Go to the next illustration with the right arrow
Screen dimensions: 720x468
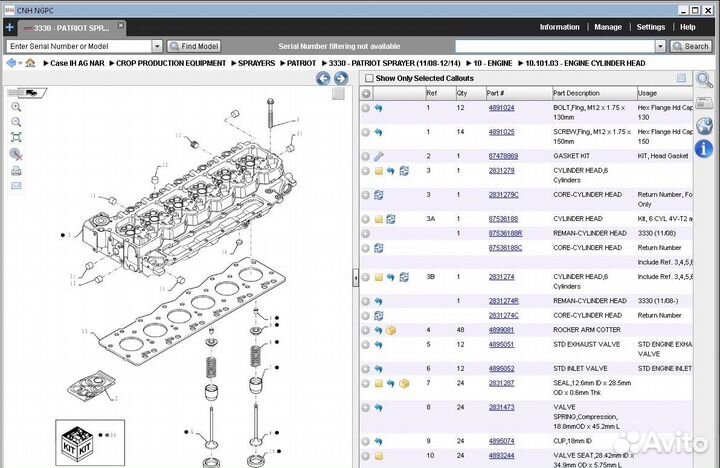point(341,78)
